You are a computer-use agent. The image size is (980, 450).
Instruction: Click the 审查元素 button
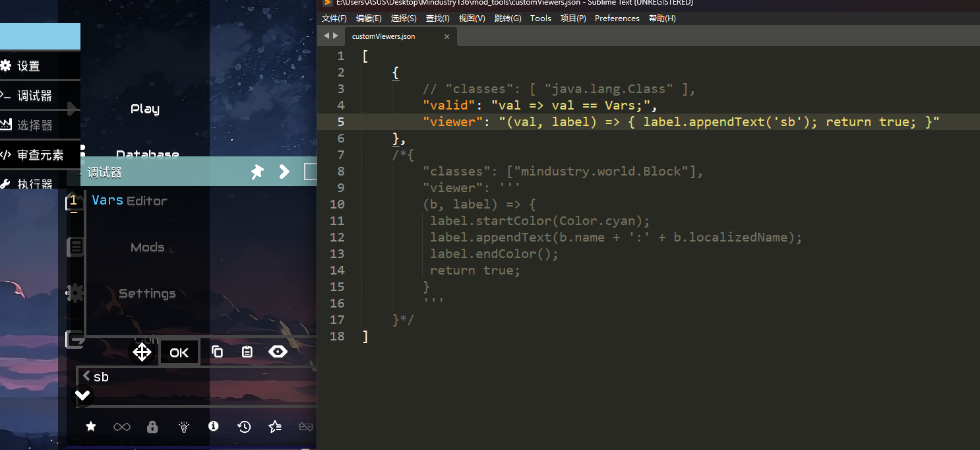[x=40, y=155]
